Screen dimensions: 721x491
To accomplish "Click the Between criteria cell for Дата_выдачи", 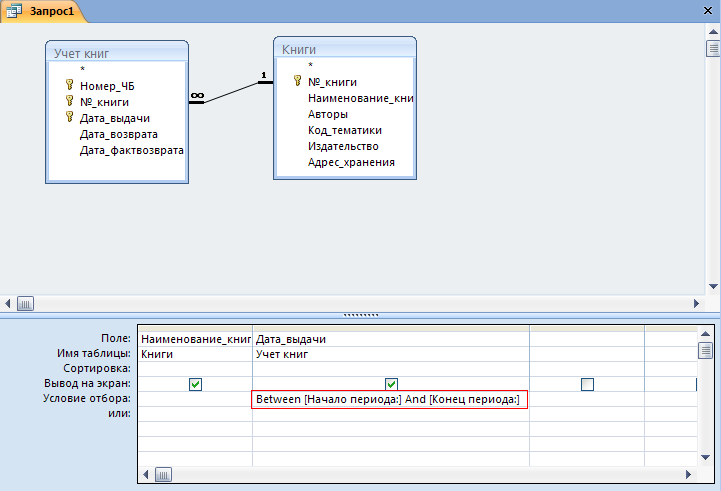I will pos(389,399).
